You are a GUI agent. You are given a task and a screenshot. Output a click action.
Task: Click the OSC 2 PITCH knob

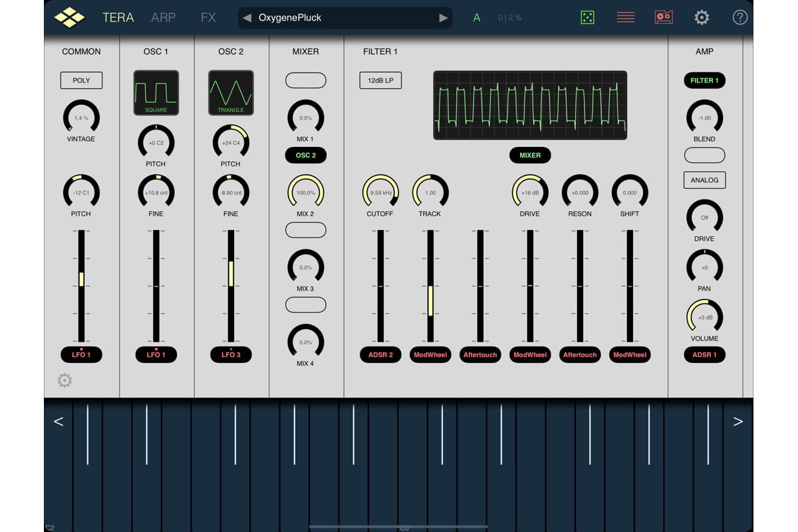point(231,142)
